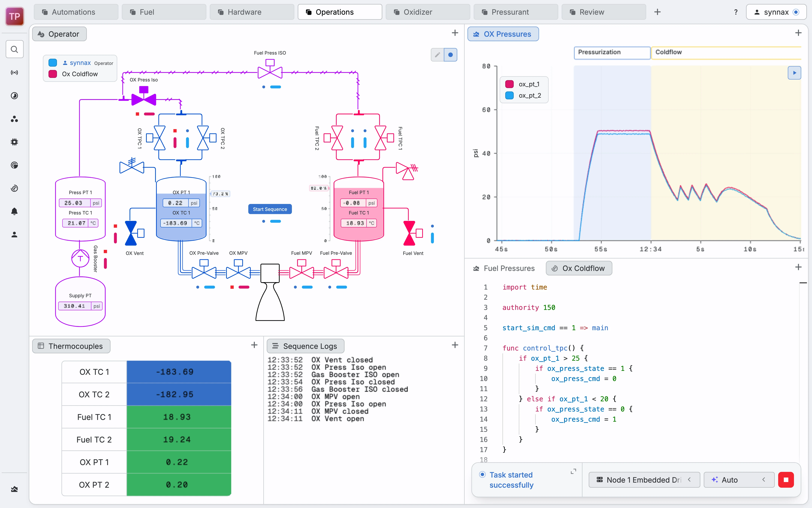Switch to the Oxidizer tab
Image resolution: width=812 pixels, height=508 pixels.
pyautogui.click(x=428, y=12)
